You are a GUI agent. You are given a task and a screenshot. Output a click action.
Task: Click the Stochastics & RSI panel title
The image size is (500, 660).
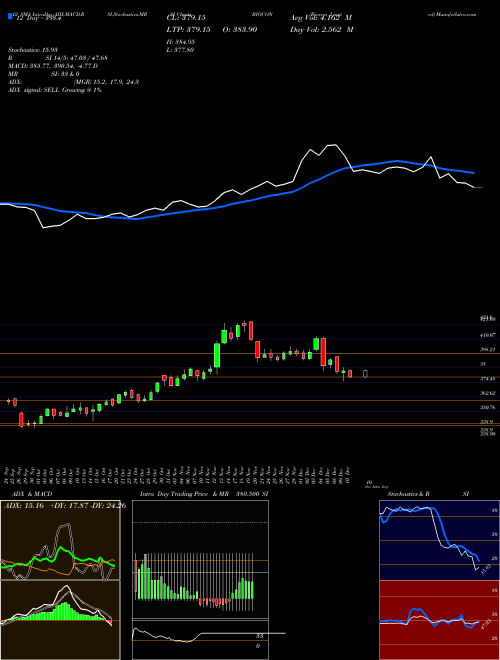click(x=428, y=494)
